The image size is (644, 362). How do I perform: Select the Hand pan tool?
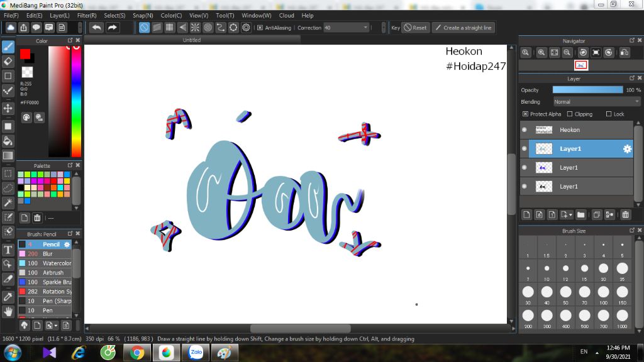pos(8,312)
